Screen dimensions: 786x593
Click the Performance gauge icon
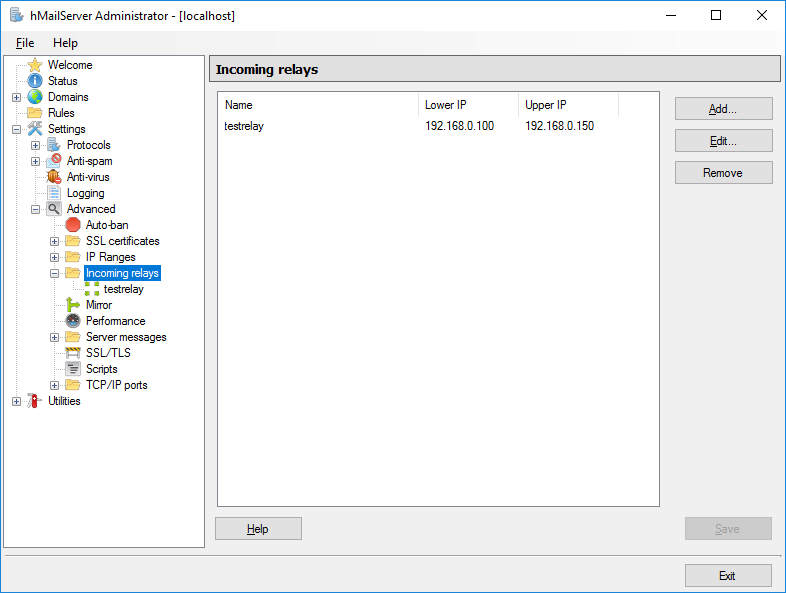[73, 321]
